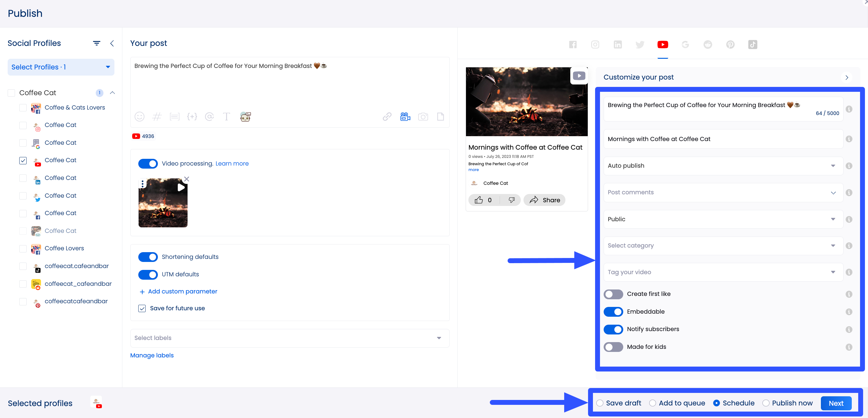Open the hashtag picker in the composer
The width and height of the screenshot is (868, 418).
(157, 117)
